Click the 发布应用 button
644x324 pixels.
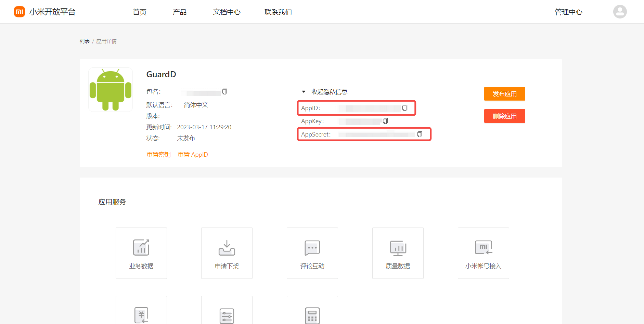coord(504,94)
